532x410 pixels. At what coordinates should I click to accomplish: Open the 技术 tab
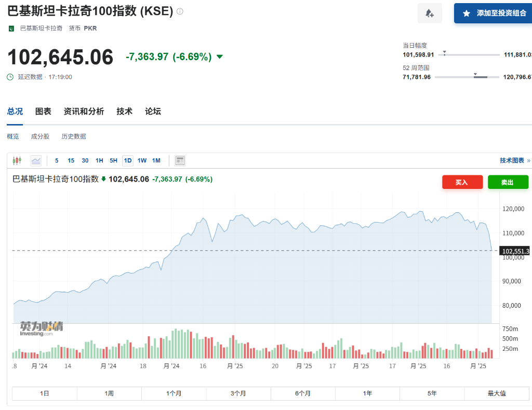(124, 111)
